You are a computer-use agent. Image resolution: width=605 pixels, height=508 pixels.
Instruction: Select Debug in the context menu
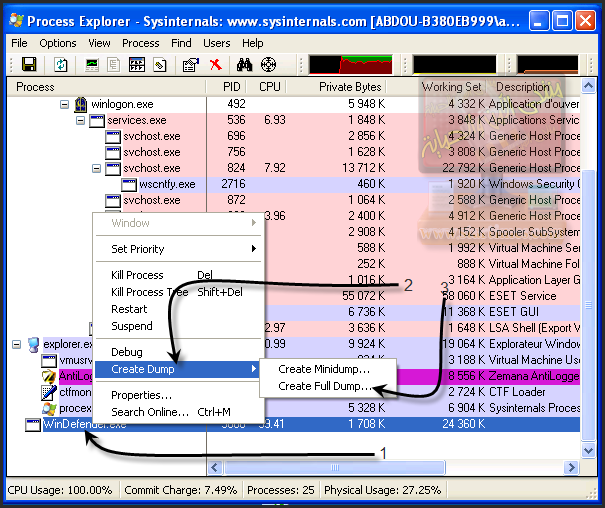pyautogui.click(x=179, y=352)
